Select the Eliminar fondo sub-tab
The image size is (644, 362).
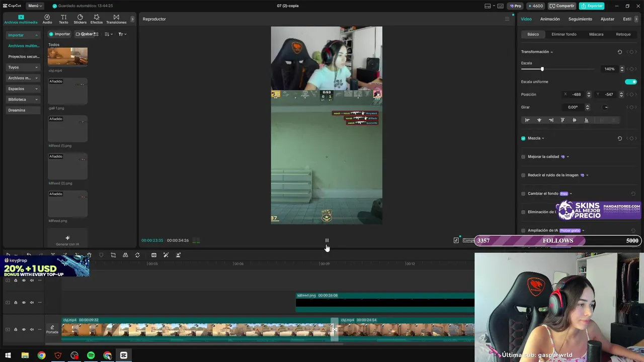tap(564, 34)
